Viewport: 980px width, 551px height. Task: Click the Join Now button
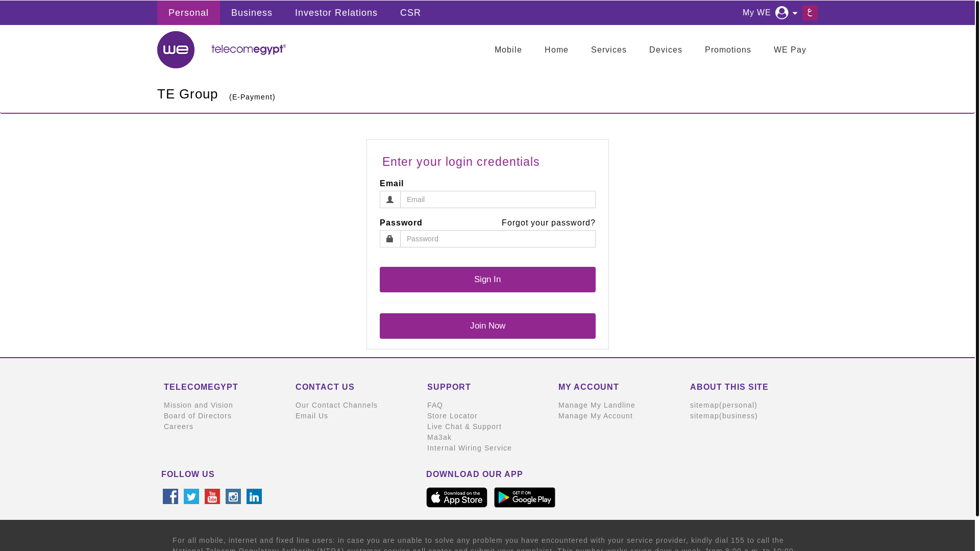coord(487,326)
